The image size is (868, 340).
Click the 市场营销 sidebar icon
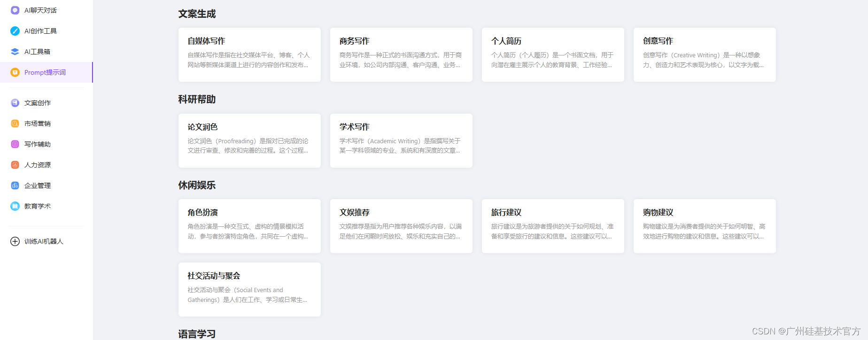point(15,124)
